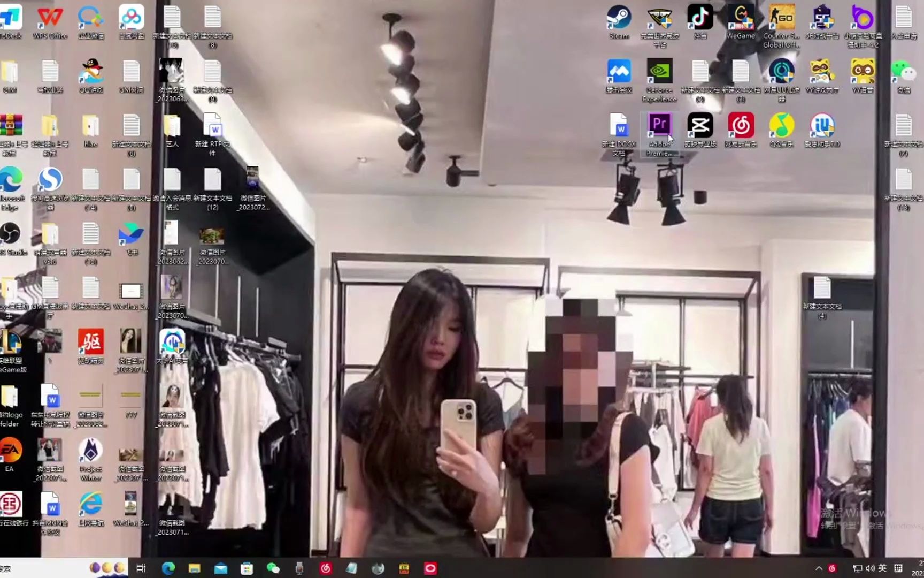Open the Tencent Meeting desktop shortcut
This screenshot has width=924, height=578.
coord(619,76)
